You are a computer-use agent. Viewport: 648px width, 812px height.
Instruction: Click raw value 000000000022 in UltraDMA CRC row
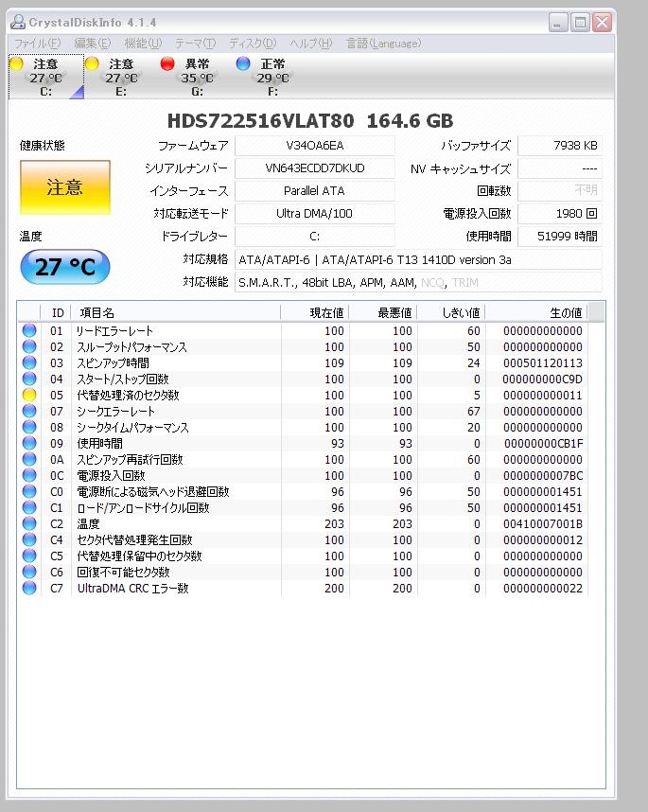542,589
